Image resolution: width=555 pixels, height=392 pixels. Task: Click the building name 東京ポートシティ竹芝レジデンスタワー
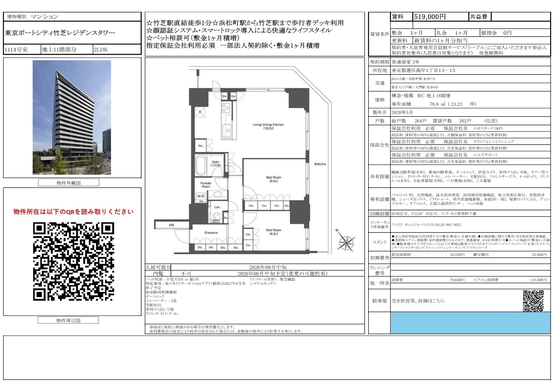point(60,33)
